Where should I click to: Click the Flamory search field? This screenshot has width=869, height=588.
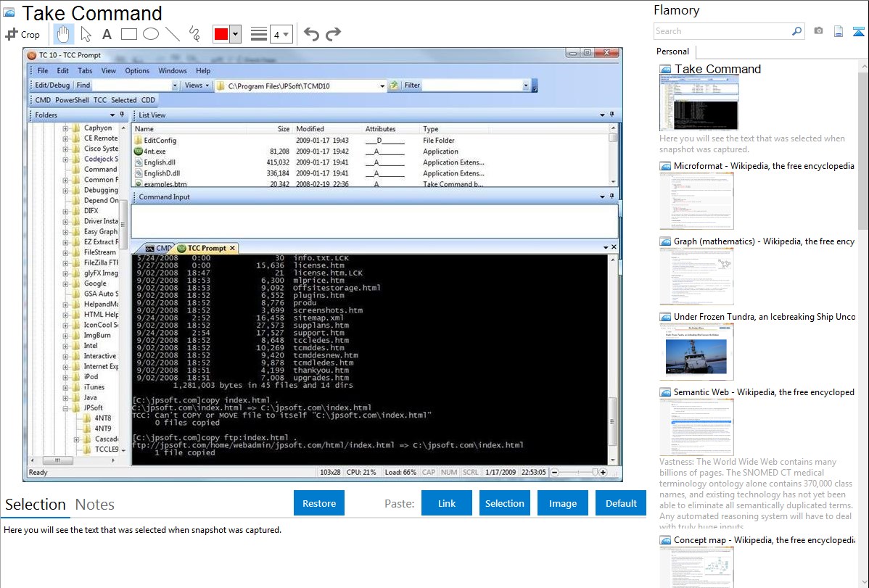pos(722,31)
